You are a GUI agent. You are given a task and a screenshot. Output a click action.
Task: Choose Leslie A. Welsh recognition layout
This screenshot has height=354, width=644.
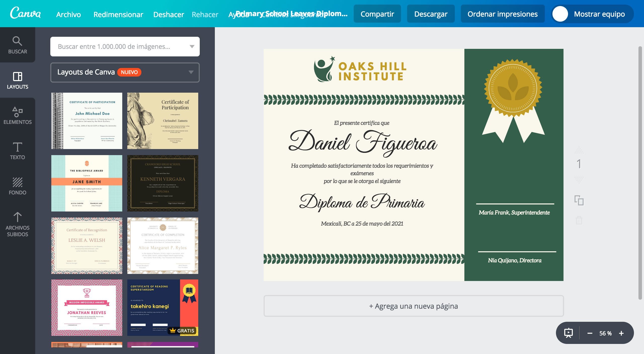pyautogui.click(x=87, y=246)
